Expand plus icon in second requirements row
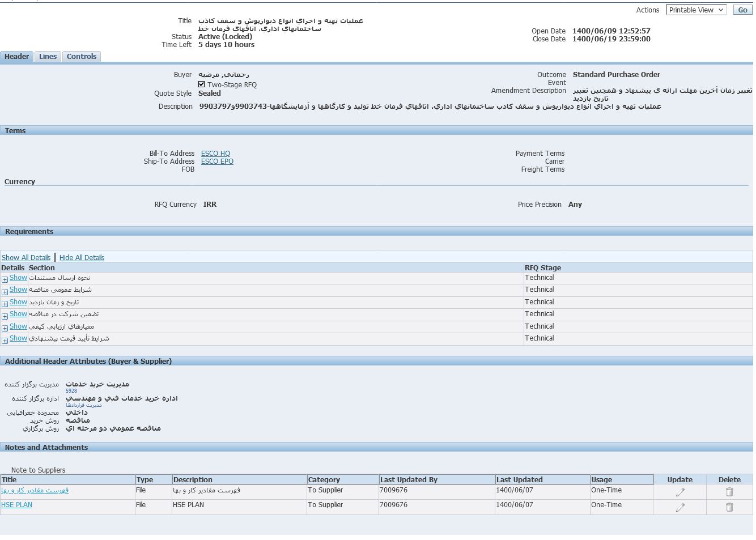Viewport: 756px width, 540px height. (x=5, y=292)
